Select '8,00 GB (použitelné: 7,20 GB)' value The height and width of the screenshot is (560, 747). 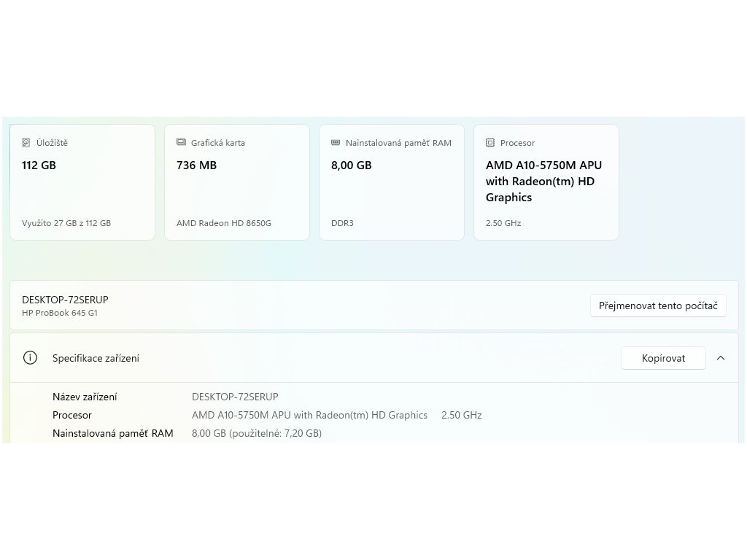(257, 433)
